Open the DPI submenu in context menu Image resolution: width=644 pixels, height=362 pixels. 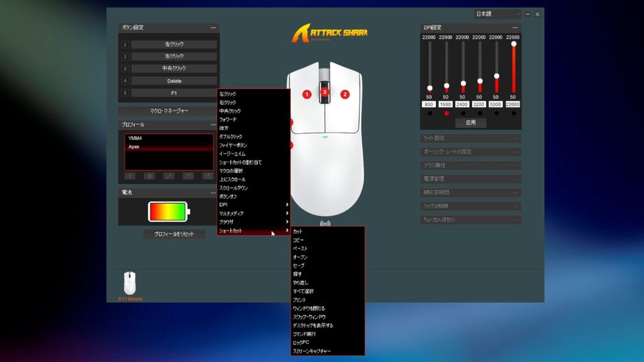pyautogui.click(x=253, y=205)
